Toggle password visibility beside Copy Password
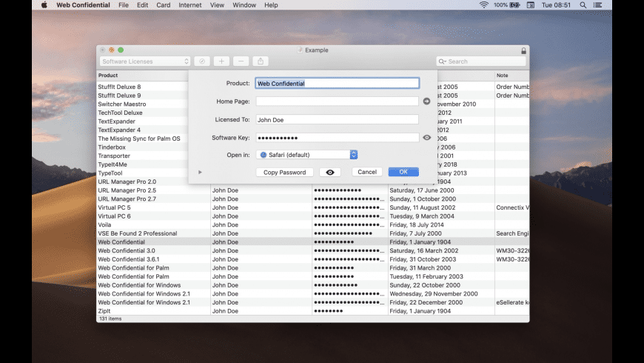Screen dimensions: 644x363 (330, 173)
